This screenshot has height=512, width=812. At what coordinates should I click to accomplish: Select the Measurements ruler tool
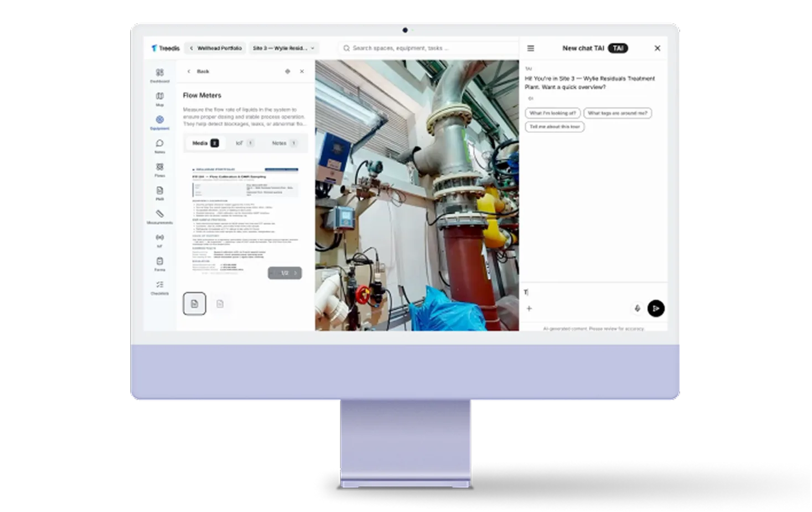coord(159,216)
